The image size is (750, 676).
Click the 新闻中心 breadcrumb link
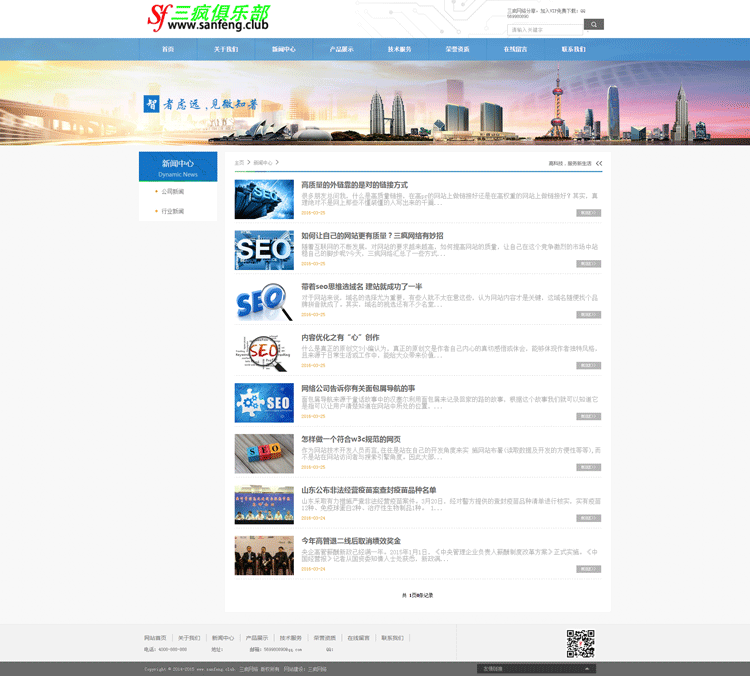click(x=263, y=163)
